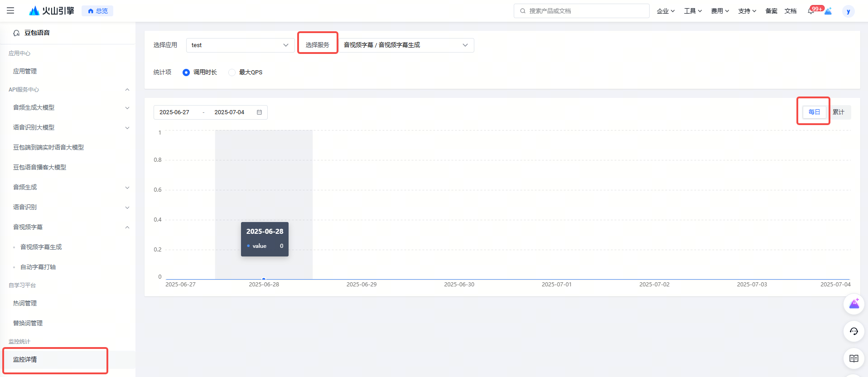Switch chart to 每日 view
The width and height of the screenshot is (868, 377).
click(814, 112)
